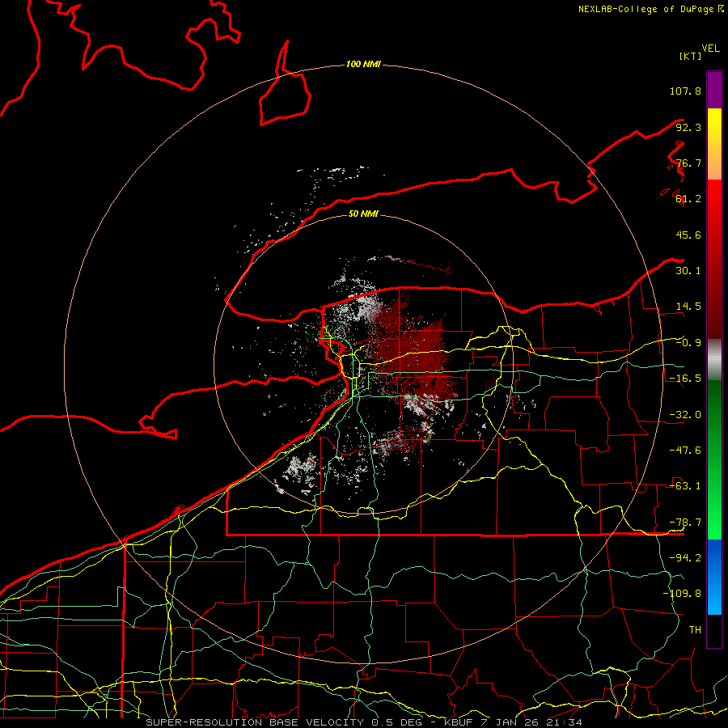Click the -94.2 velocity scale value
Screen dimensions: 728x728
click(685, 558)
